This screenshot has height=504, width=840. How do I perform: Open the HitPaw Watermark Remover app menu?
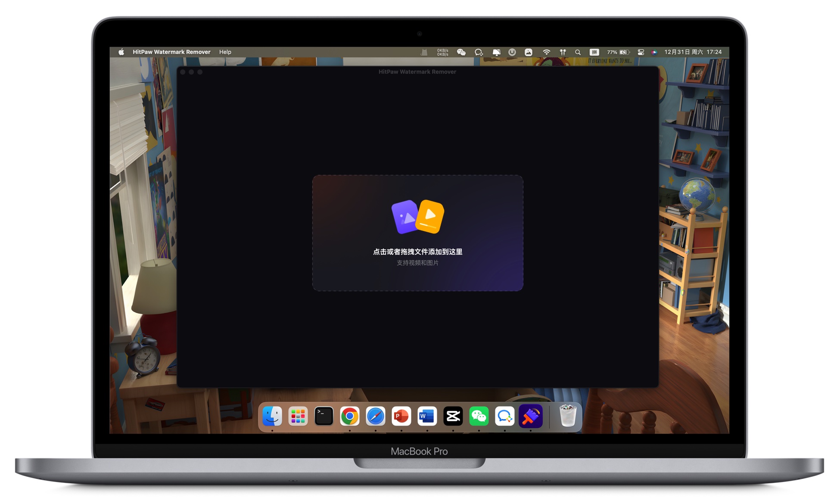coord(171,52)
